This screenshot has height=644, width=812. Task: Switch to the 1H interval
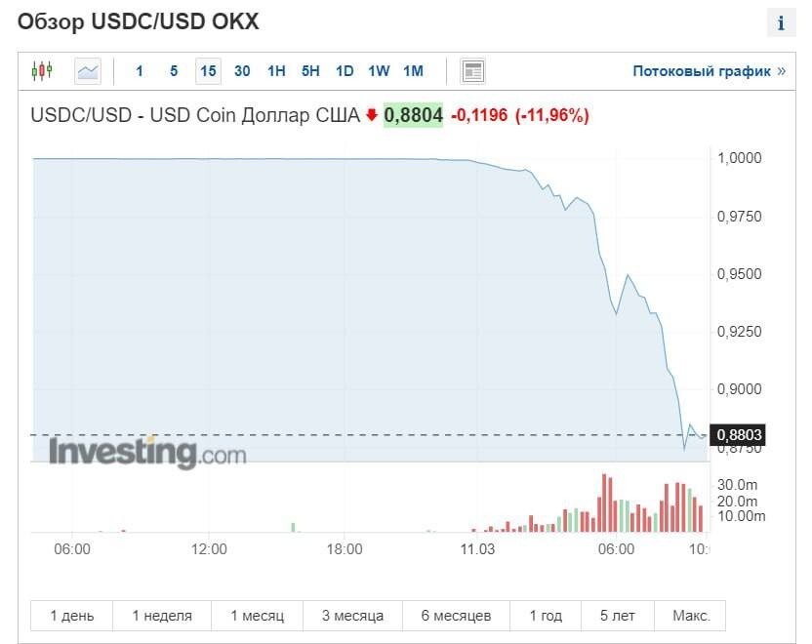click(x=276, y=70)
